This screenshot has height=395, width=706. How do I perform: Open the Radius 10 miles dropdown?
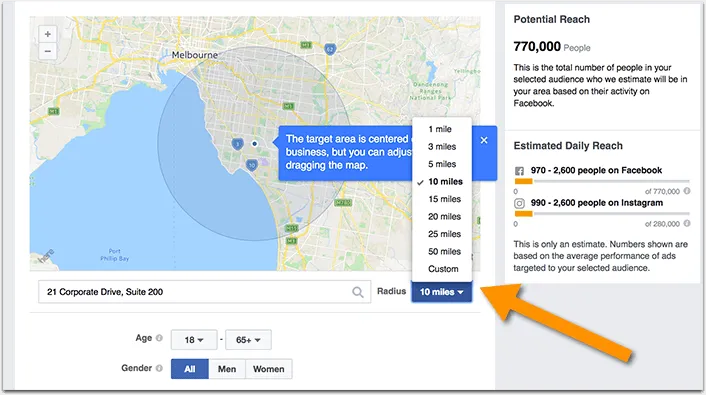pyautogui.click(x=441, y=292)
